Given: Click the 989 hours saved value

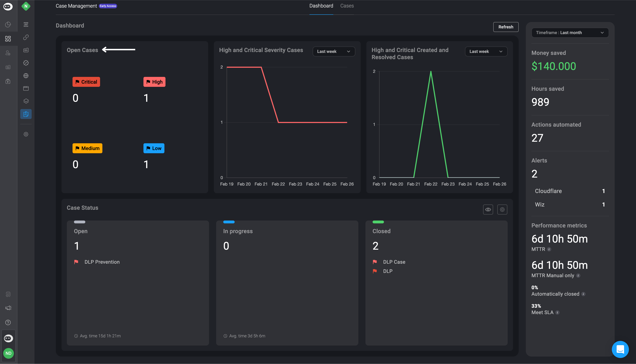Looking at the screenshot, I should point(540,102).
